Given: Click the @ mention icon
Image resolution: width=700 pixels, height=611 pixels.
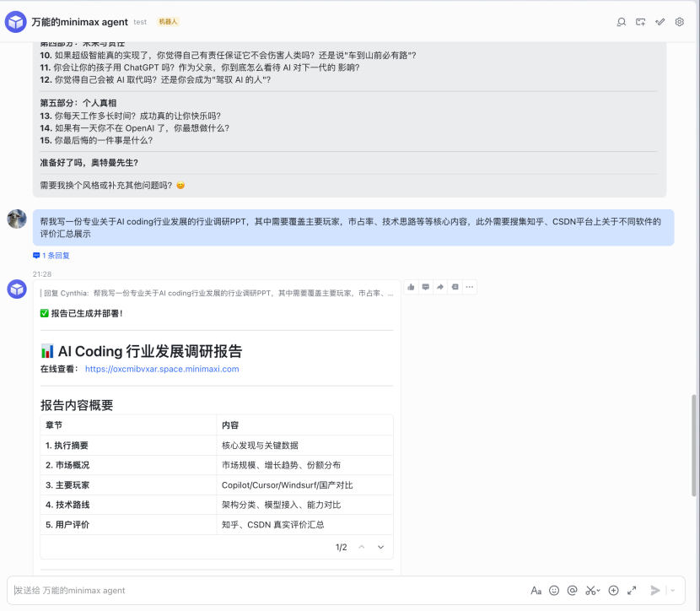Looking at the screenshot, I should pos(573,591).
